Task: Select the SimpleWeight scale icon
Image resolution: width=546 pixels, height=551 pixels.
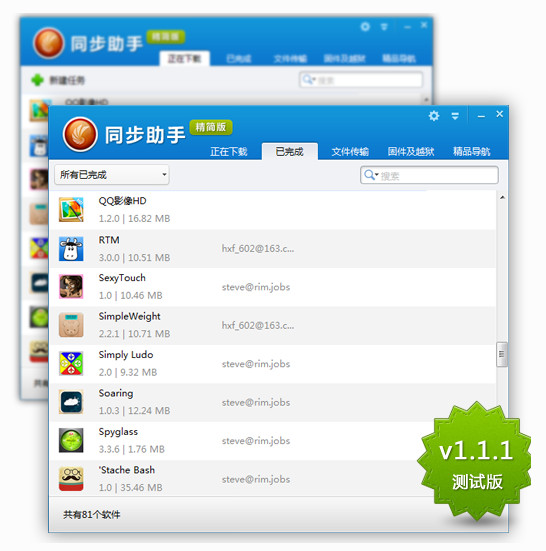Action: [71, 325]
